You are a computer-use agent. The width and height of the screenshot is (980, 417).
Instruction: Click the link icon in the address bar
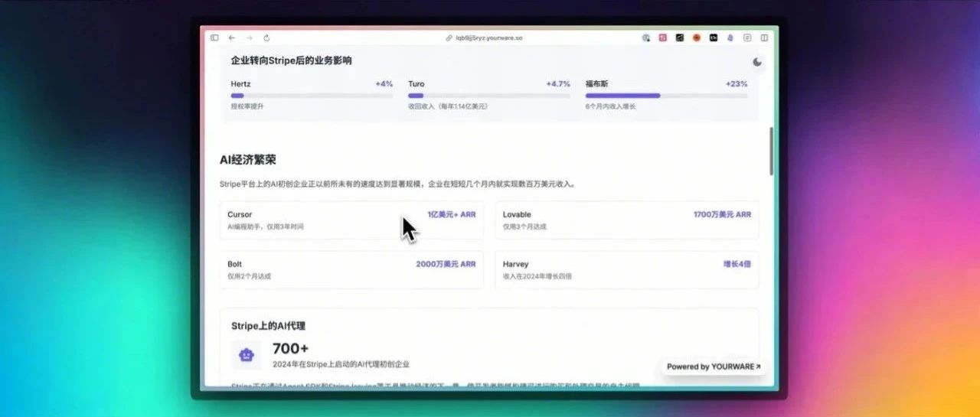[449, 37]
